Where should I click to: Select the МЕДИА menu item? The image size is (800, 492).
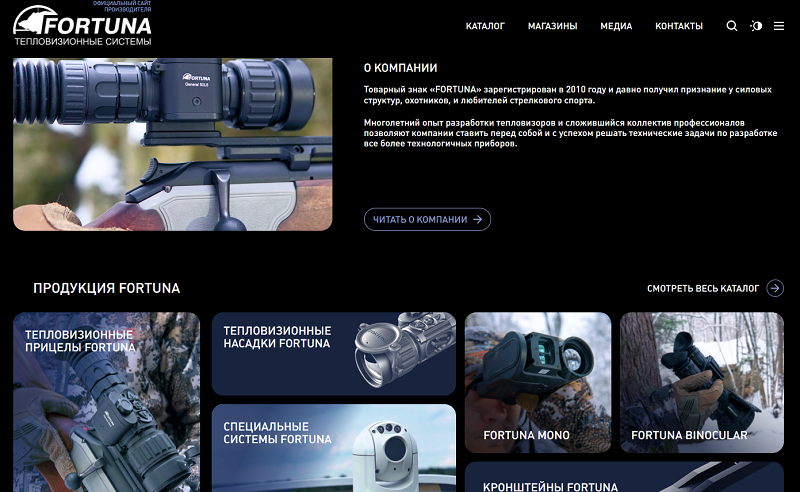click(616, 26)
